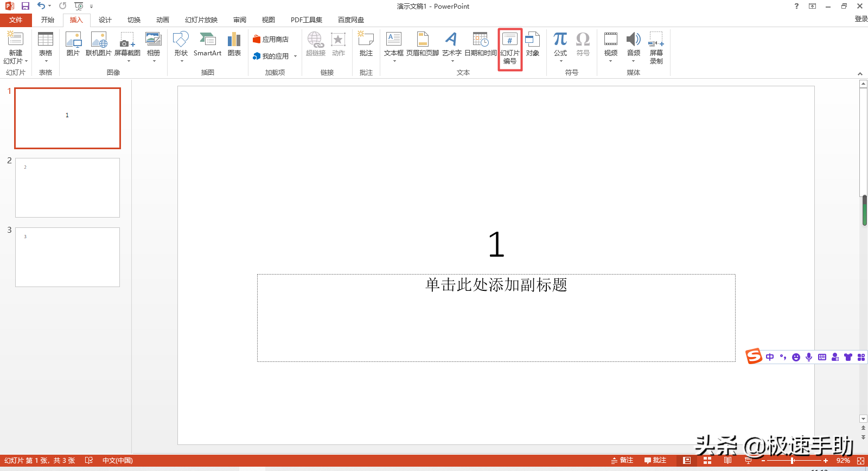The width and height of the screenshot is (868, 471).
Task: Switch to Reading view
Action: point(727,460)
